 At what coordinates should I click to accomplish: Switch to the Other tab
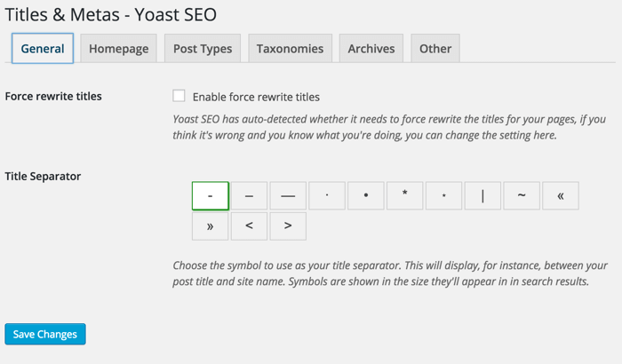pyautogui.click(x=435, y=49)
